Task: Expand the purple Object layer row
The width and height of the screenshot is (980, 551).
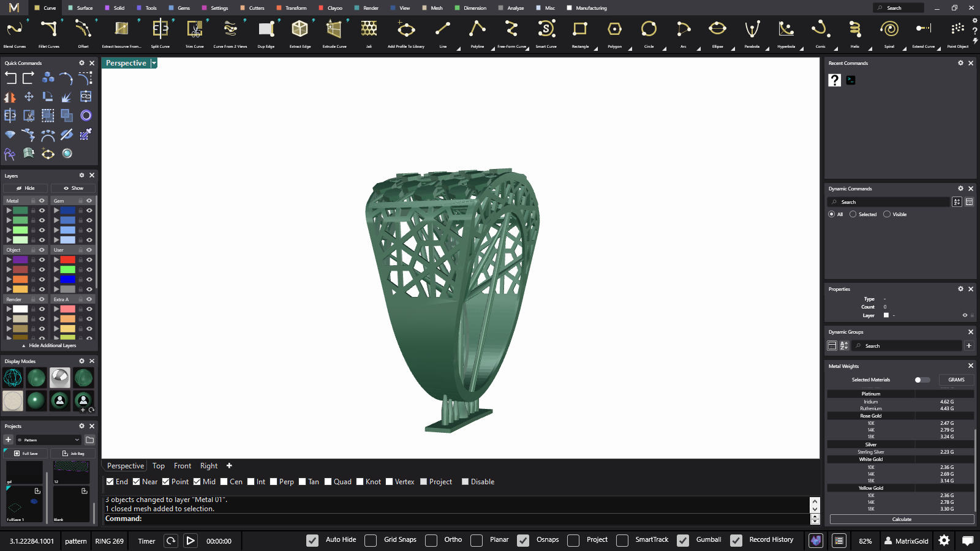Action: point(9,260)
